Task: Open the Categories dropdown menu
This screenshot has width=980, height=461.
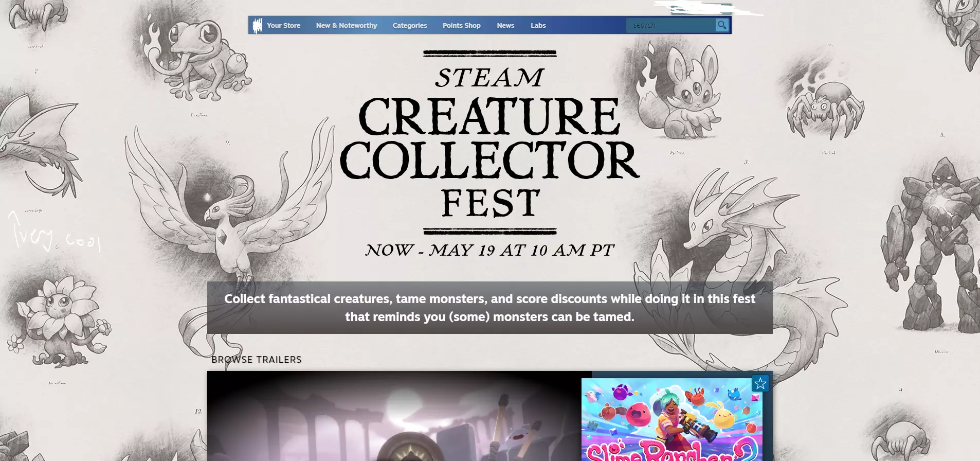Action: pos(410,25)
